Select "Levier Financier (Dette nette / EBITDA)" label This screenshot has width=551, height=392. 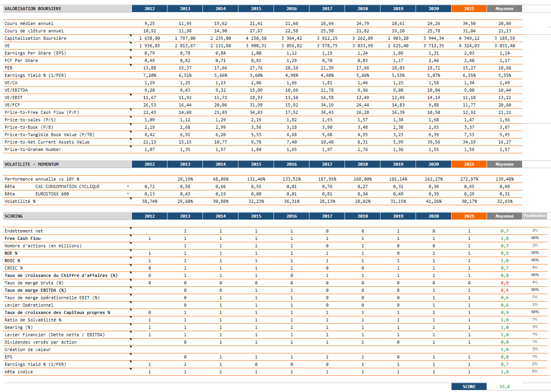pyautogui.click(x=55, y=335)
